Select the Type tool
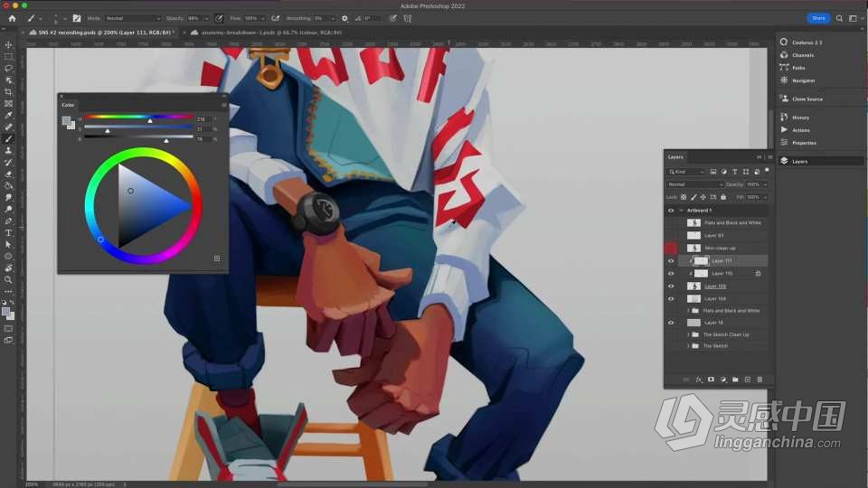Viewport: 868px width, 488px height. (8, 233)
